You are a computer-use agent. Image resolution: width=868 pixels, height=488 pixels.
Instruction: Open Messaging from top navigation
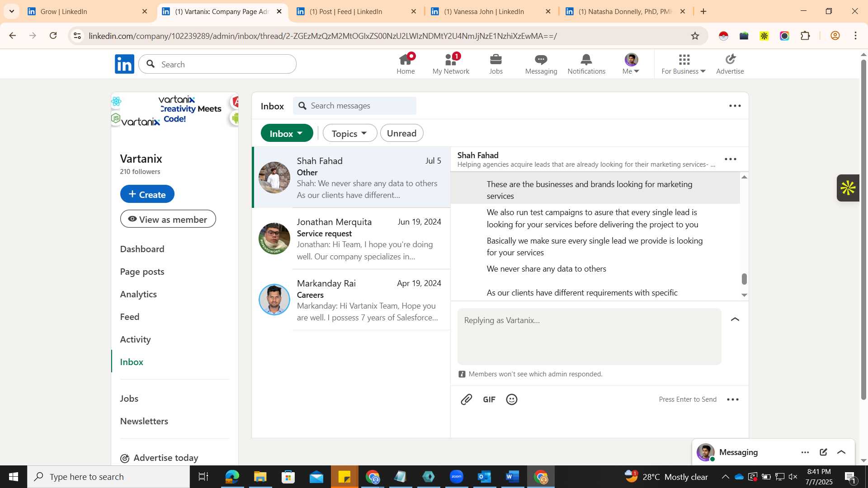[541, 64]
